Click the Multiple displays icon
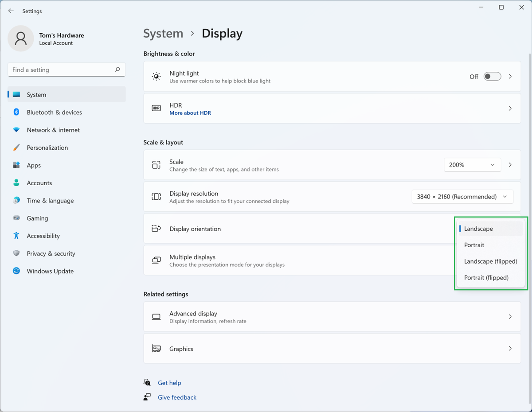This screenshot has width=532, height=412. click(x=156, y=260)
